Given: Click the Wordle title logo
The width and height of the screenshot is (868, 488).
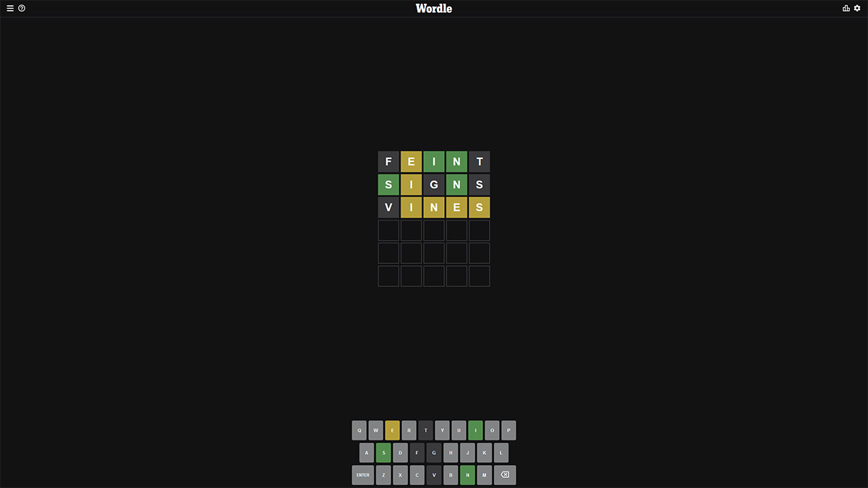Looking at the screenshot, I should 434,9.
